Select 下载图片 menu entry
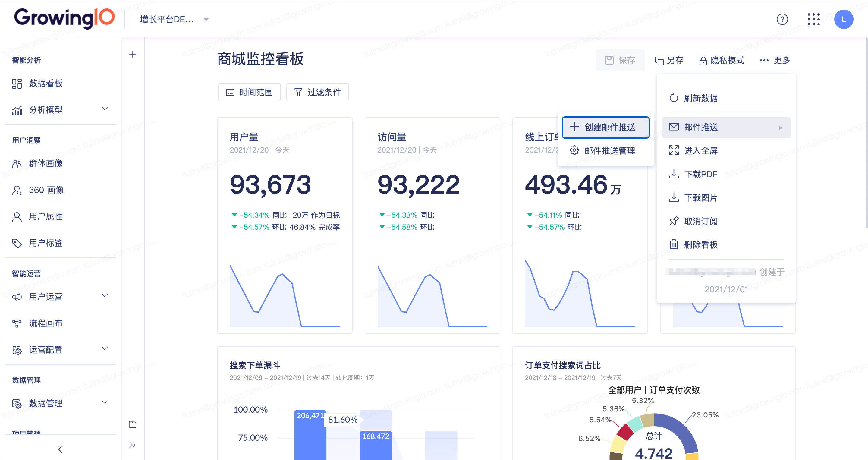 [x=726, y=197]
